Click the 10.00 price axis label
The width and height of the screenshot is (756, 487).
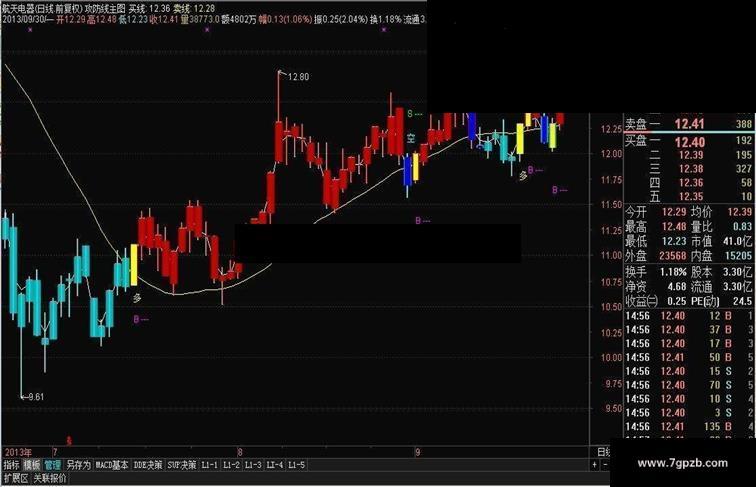point(611,358)
